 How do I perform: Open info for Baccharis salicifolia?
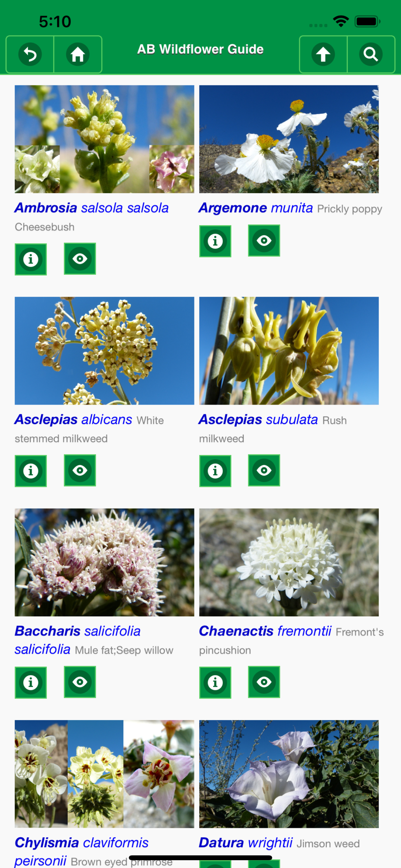[31, 682]
